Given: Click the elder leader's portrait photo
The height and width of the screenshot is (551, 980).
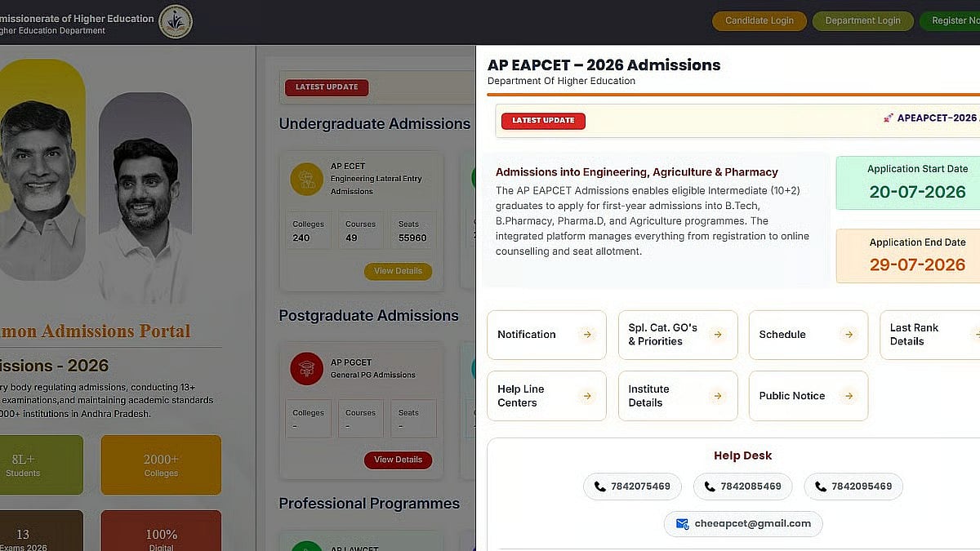Looking at the screenshot, I should pos(41,171).
